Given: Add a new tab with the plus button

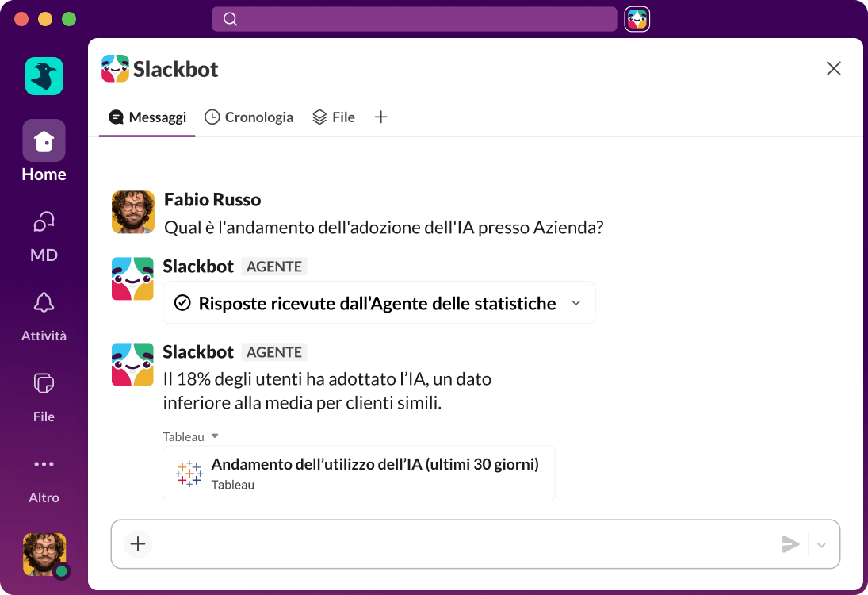Looking at the screenshot, I should [x=380, y=117].
